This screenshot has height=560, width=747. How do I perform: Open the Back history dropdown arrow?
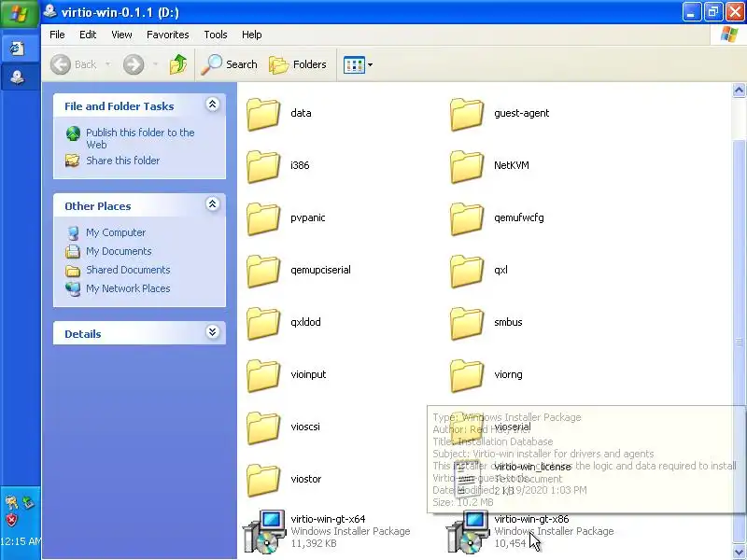(108, 64)
